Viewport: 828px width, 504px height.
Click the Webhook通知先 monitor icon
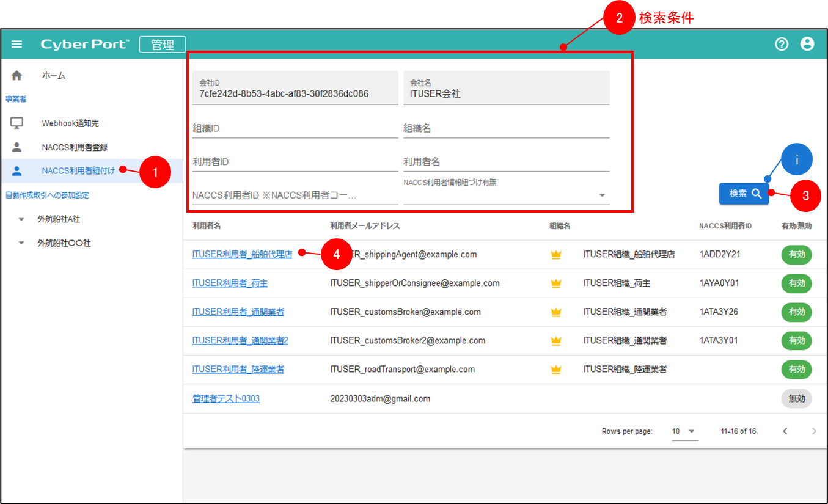tap(17, 123)
